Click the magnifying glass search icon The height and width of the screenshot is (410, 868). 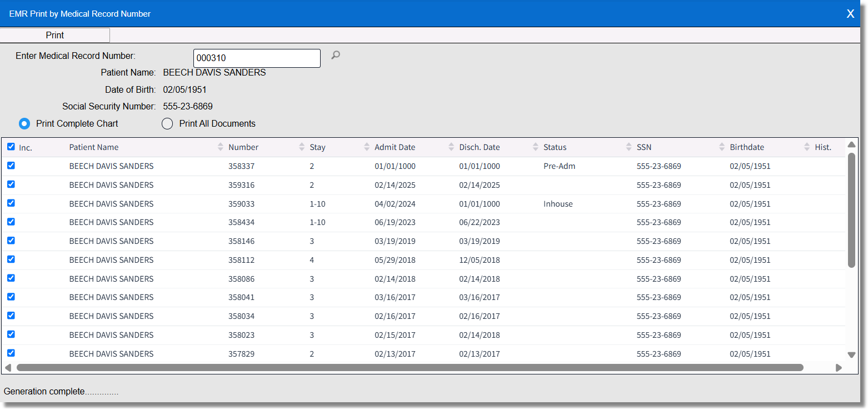pos(335,55)
